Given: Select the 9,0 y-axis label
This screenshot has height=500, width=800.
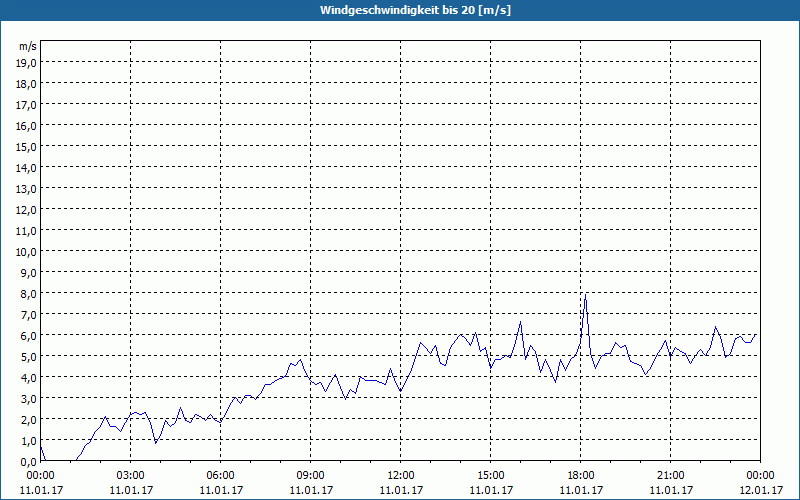Looking at the screenshot, I should [29, 272].
